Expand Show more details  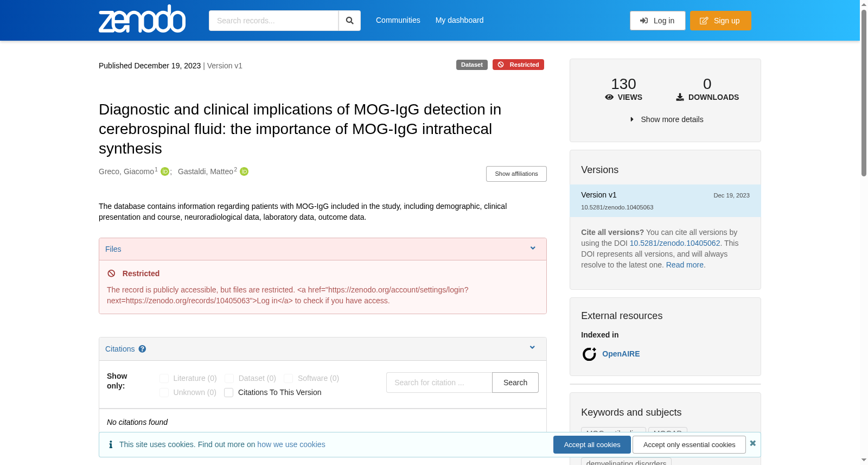pyautogui.click(x=666, y=119)
